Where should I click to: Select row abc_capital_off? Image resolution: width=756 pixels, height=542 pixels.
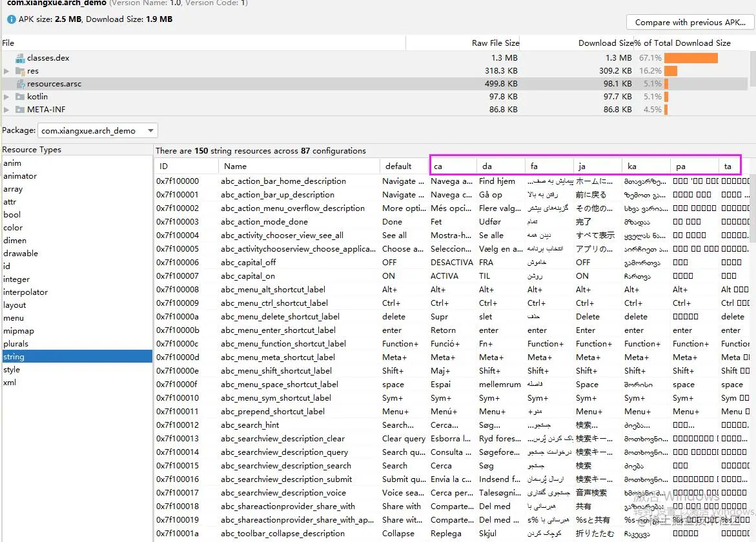point(453,263)
